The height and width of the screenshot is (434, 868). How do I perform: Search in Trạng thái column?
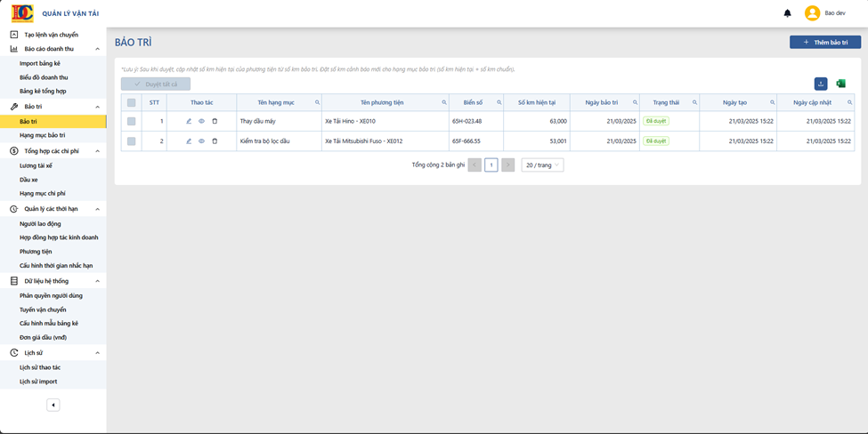[694, 102]
